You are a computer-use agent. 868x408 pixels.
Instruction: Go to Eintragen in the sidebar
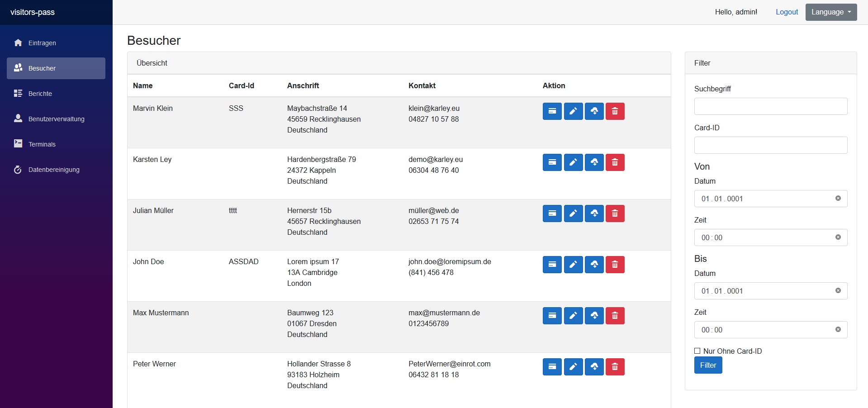tap(56, 43)
